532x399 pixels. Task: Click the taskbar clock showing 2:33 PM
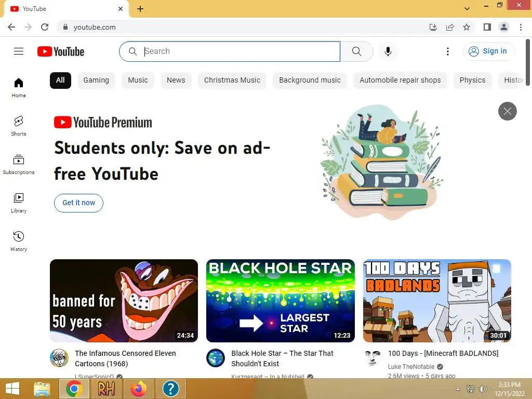click(509, 389)
